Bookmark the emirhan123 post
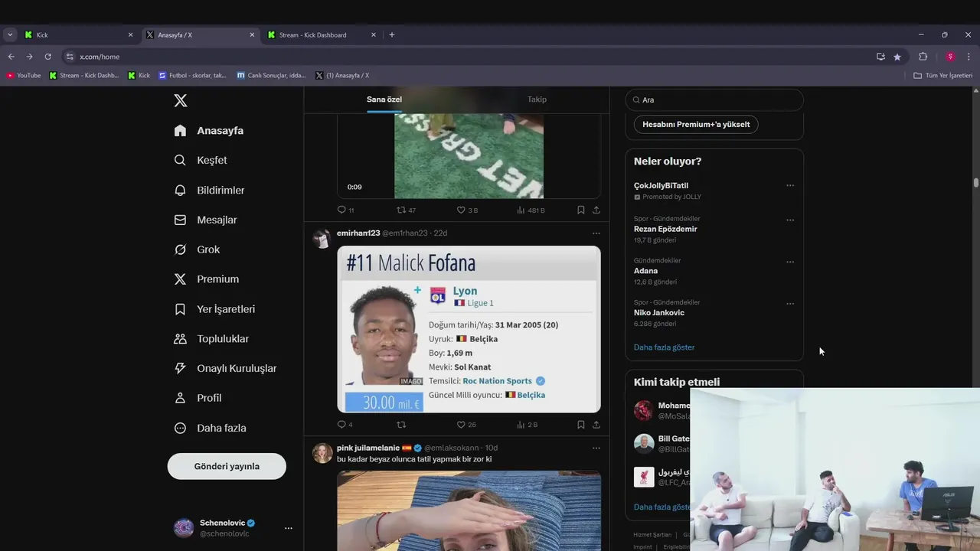Viewport: 980px width, 551px height. click(x=581, y=425)
